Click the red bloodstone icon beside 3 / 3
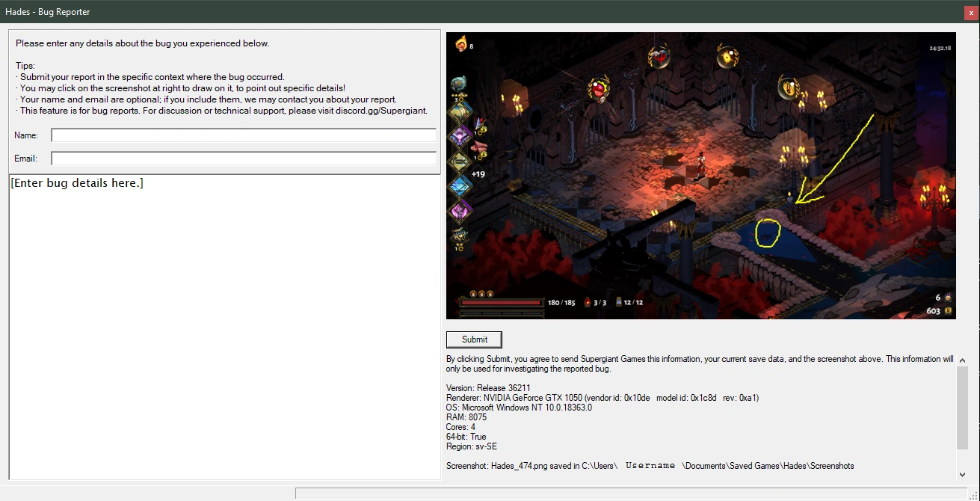The width and height of the screenshot is (980, 501). coord(587,303)
